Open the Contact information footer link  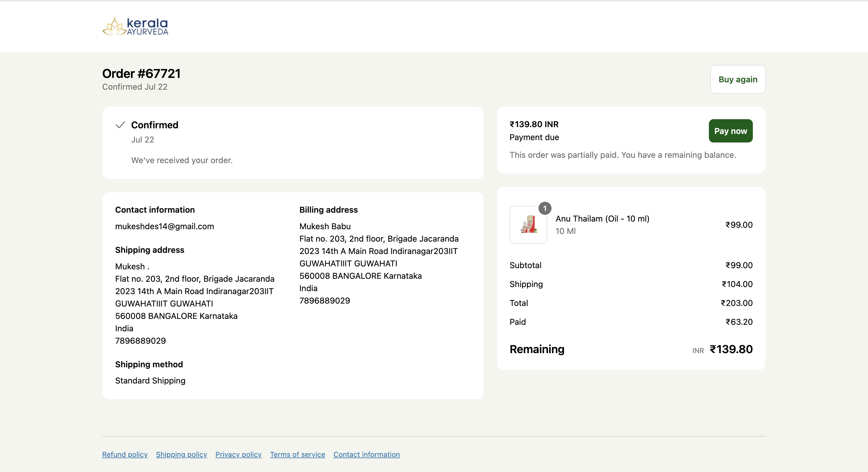[366, 455]
